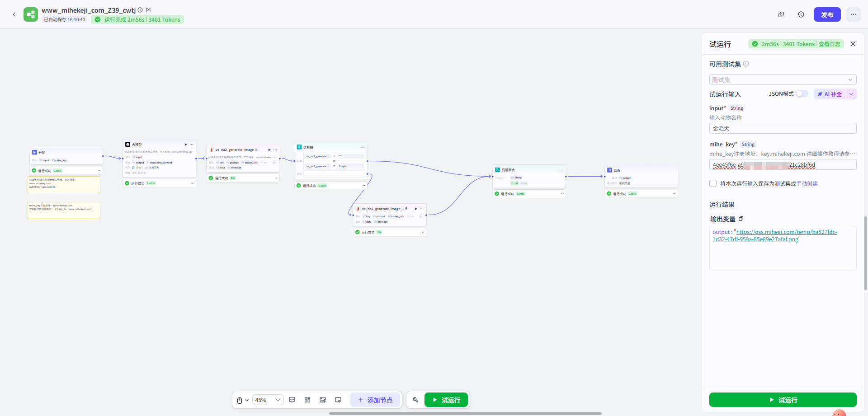The image size is (868, 416).
Task: Click the edit workflow name pencil icon
Action: (x=148, y=10)
